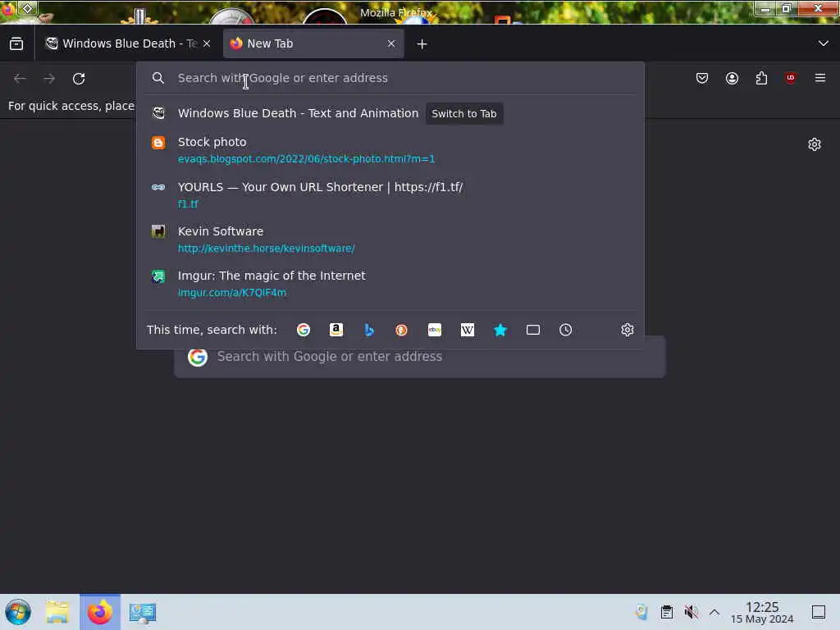This screenshot has width=840, height=630.
Task: Open the Firefox account icon
Action: [732, 78]
